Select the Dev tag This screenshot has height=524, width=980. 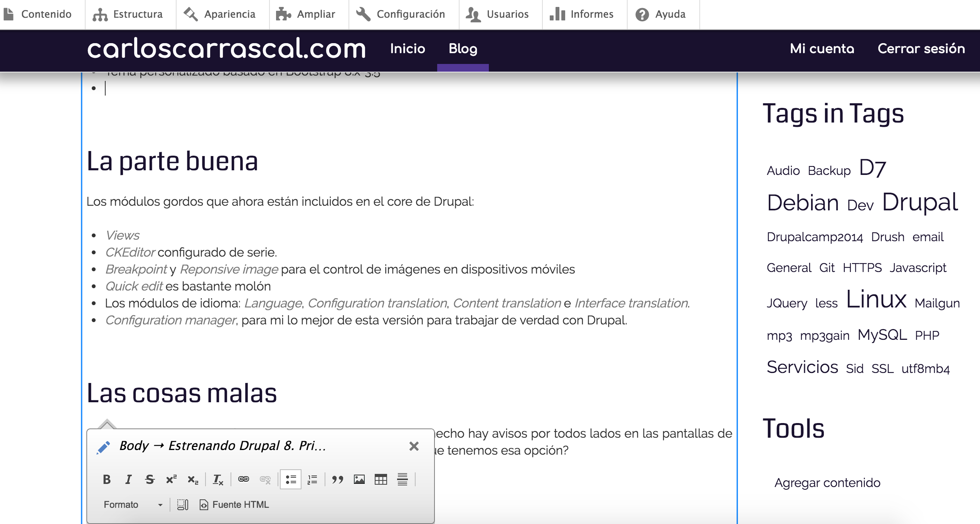860,205
